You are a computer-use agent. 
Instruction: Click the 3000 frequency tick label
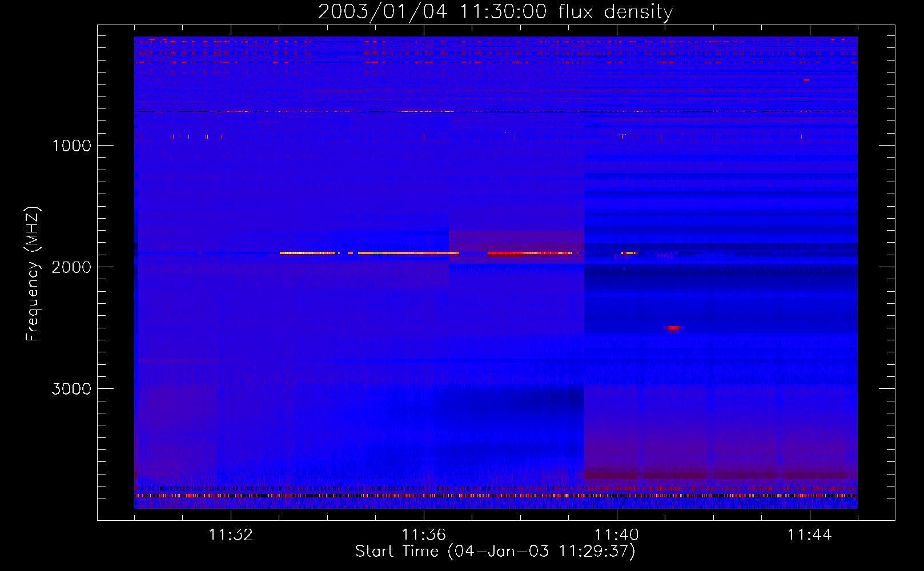click(71, 389)
